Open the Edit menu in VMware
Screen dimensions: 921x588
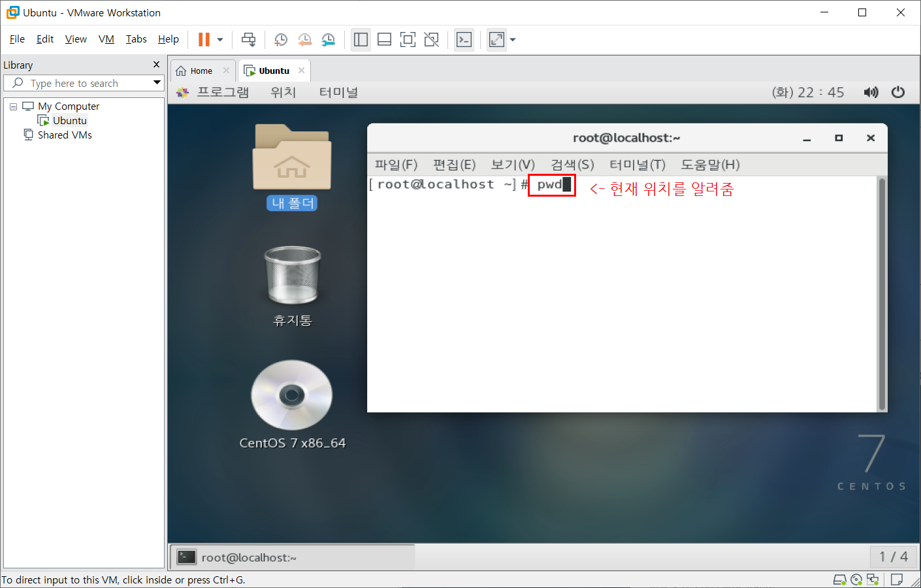point(45,39)
